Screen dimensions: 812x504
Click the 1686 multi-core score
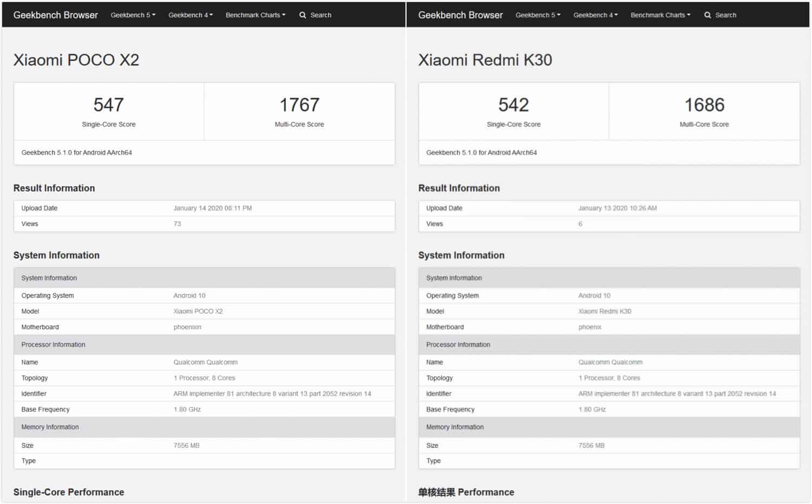(704, 104)
